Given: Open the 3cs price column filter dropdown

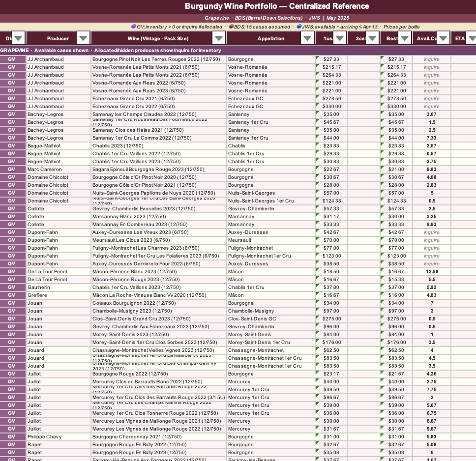Looking at the screenshot, I should 372,38.
